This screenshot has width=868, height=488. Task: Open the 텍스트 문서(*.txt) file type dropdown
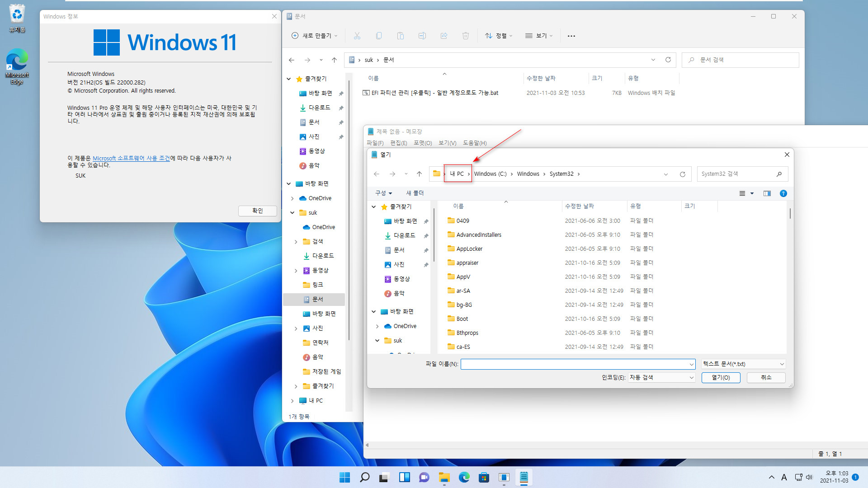click(744, 364)
